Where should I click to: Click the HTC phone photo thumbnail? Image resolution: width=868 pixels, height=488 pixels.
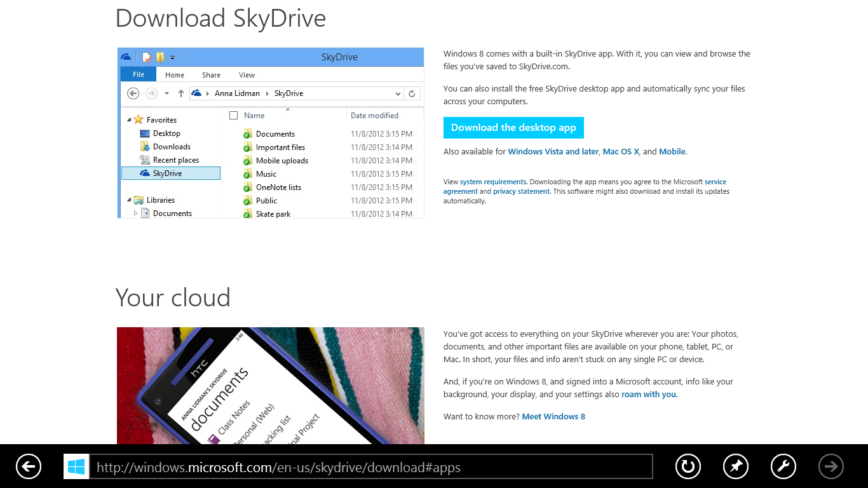coord(271,386)
